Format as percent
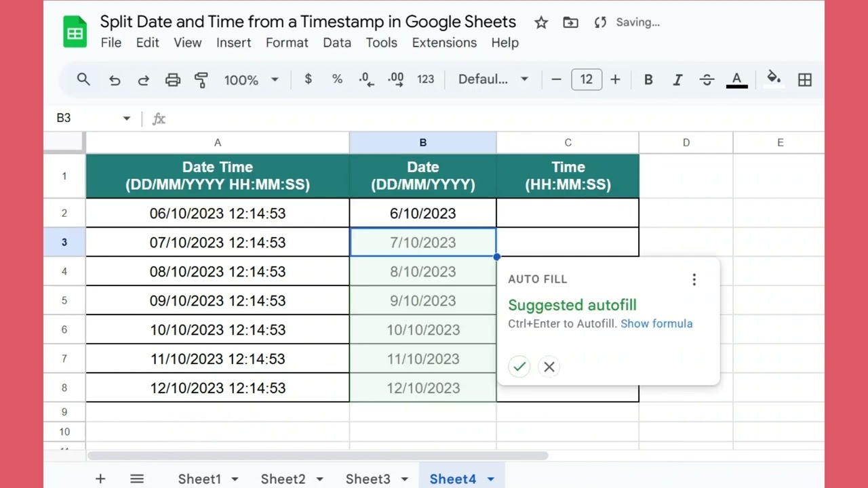The width and height of the screenshot is (868, 488). point(337,79)
